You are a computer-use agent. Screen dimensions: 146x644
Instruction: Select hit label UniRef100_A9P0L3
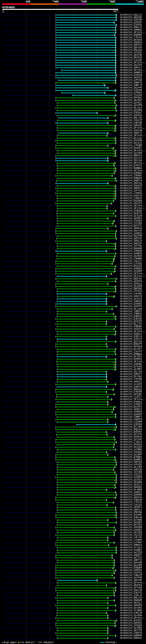[x=131, y=67]
